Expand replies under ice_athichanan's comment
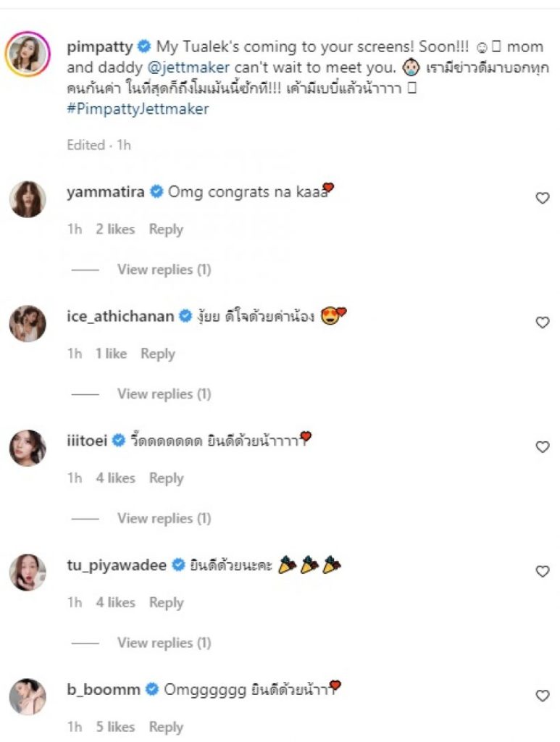The height and width of the screenshot is (742, 560). click(164, 394)
